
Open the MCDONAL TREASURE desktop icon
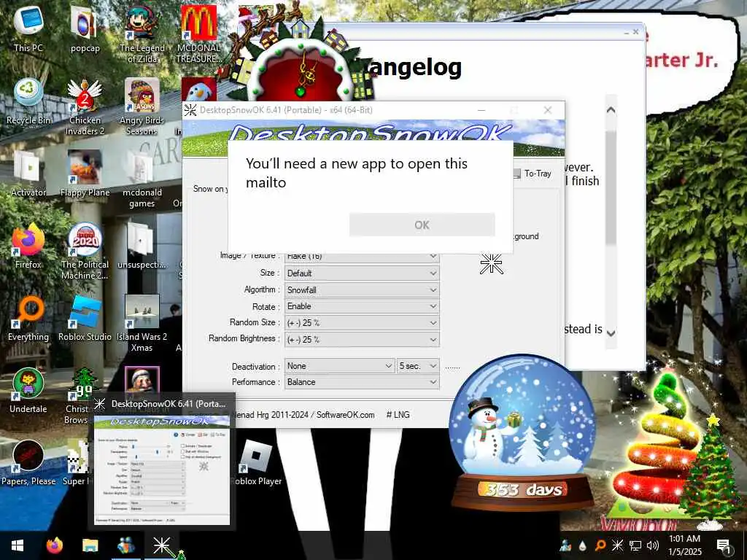pyautogui.click(x=198, y=34)
